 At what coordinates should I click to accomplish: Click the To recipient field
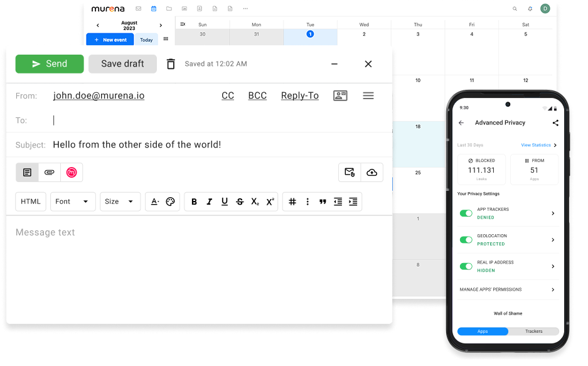213,121
